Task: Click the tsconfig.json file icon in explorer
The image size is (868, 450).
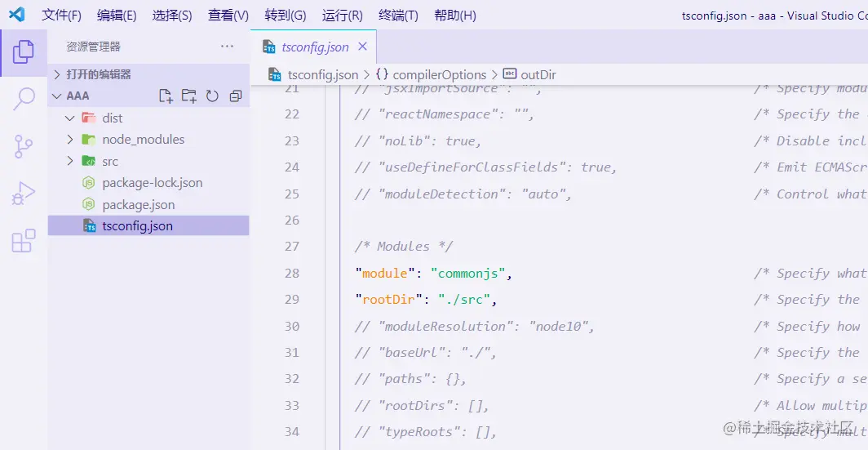Action: 89,225
